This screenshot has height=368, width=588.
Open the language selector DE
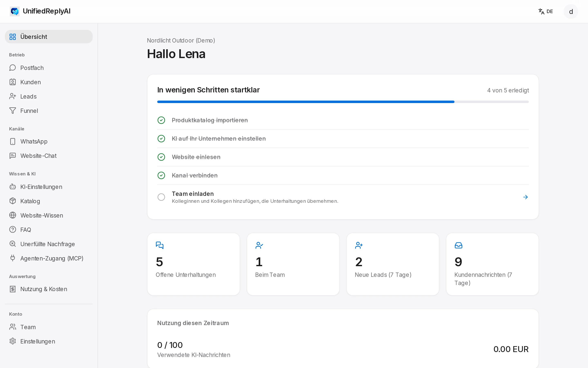pyautogui.click(x=546, y=11)
